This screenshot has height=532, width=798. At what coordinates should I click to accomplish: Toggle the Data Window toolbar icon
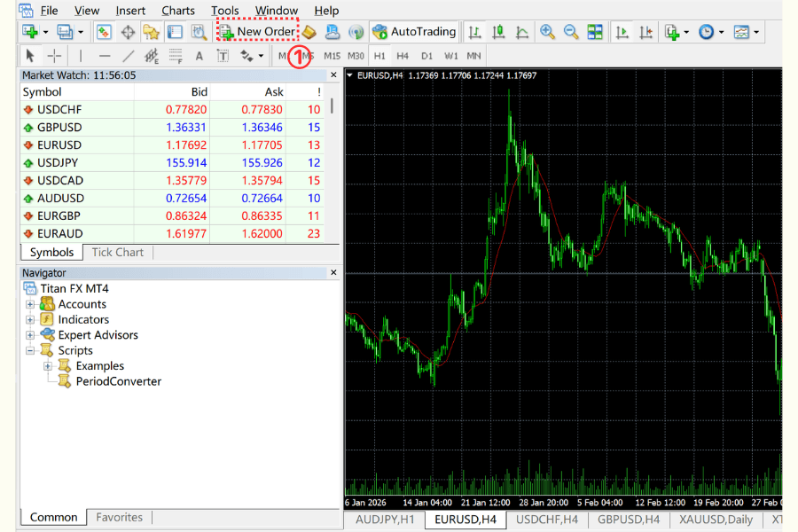click(x=128, y=32)
